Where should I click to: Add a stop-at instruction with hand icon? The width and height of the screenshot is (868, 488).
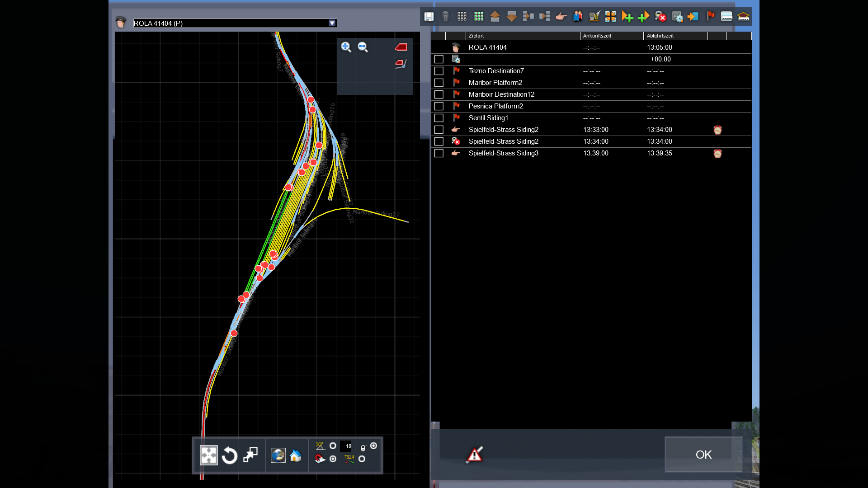click(x=561, y=17)
